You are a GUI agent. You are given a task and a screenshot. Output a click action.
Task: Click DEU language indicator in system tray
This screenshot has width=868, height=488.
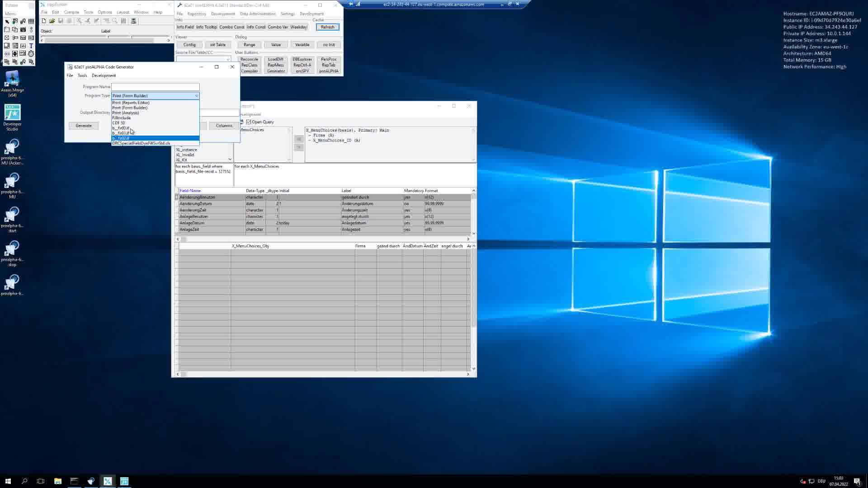click(821, 481)
